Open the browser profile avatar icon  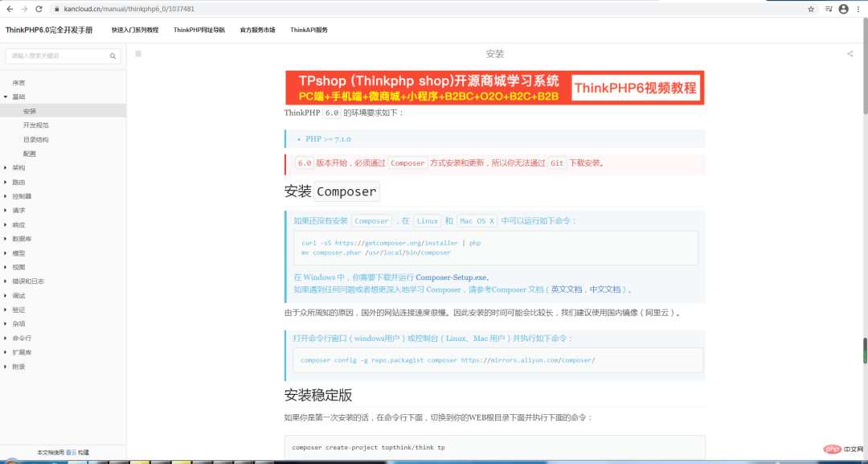point(843,8)
